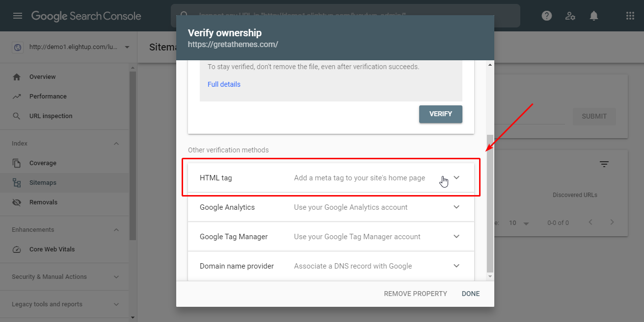Expand Google Tag Manager verification method
Screen dimensions: 644x322
tap(456, 236)
